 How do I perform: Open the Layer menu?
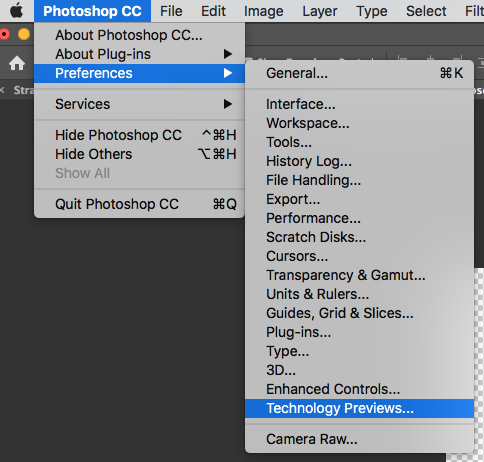coord(320,11)
